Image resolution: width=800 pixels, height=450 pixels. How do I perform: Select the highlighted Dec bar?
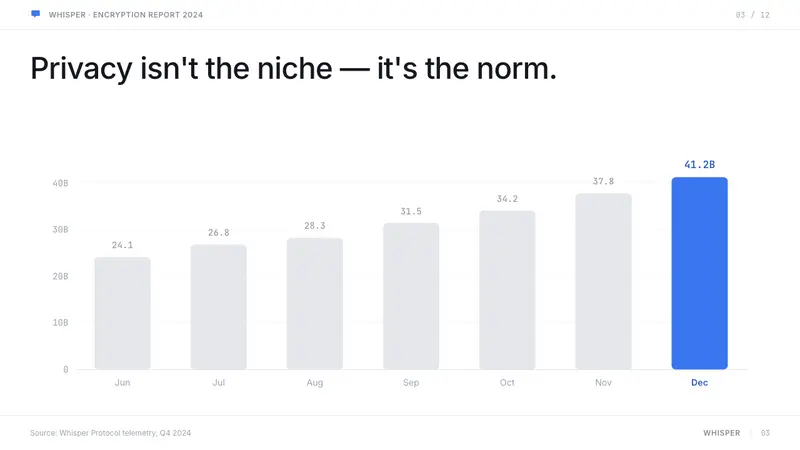coord(699,273)
